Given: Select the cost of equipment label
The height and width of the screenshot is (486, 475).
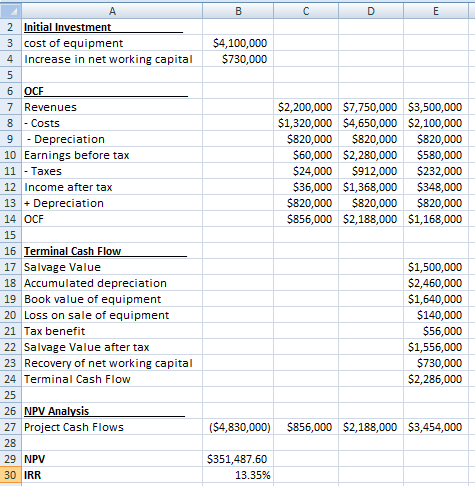Looking at the screenshot, I should (x=73, y=43).
